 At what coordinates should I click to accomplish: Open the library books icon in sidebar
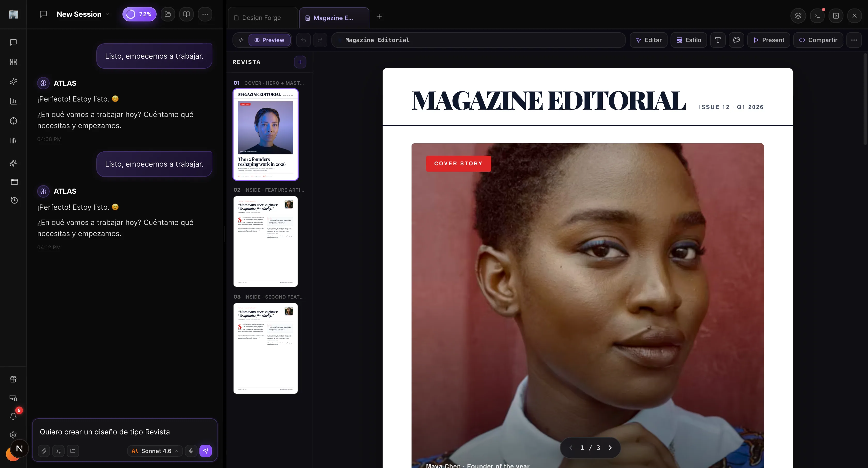click(13, 141)
